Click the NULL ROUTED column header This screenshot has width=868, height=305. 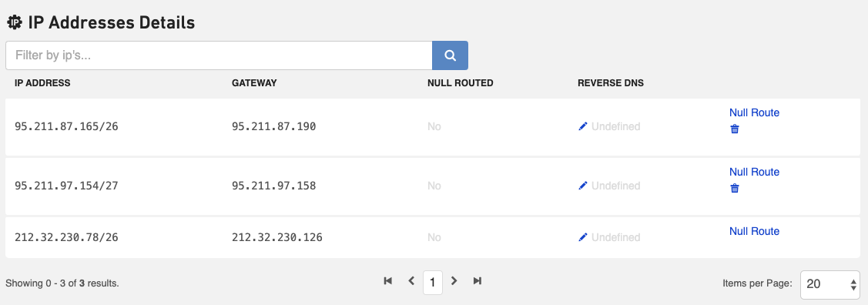[460, 83]
